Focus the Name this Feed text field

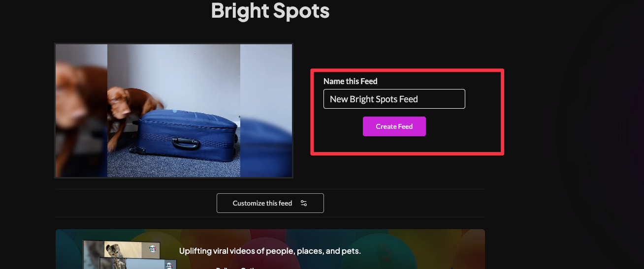(394, 99)
